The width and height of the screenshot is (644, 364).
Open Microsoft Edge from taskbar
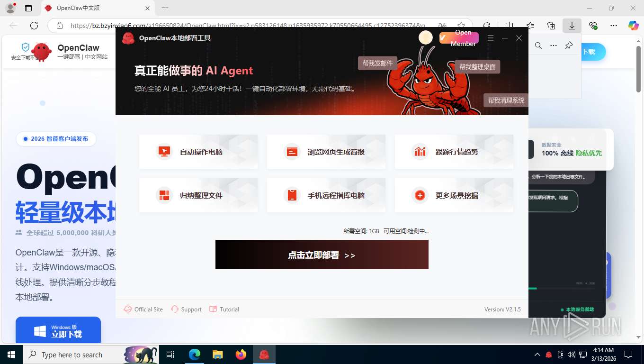point(195,355)
